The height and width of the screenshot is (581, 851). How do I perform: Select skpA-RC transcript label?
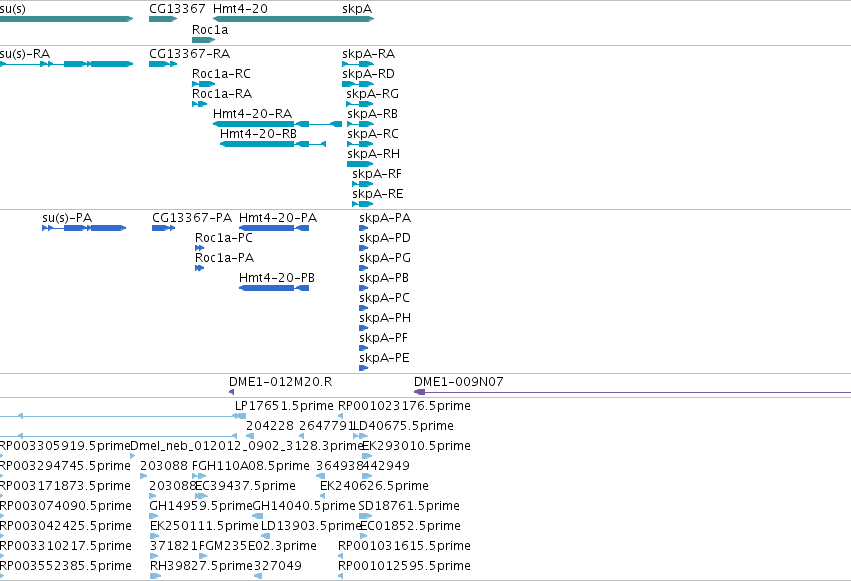[x=372, y=134]
